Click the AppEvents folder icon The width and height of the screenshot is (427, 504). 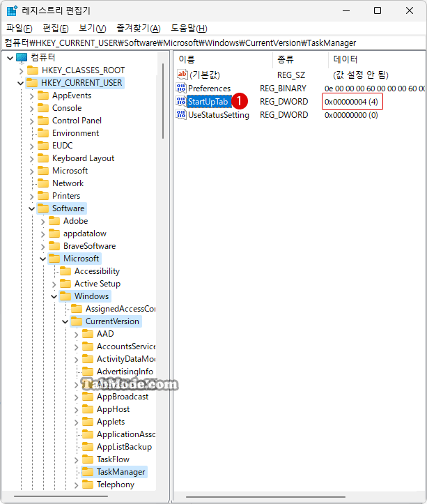(43, 96)
